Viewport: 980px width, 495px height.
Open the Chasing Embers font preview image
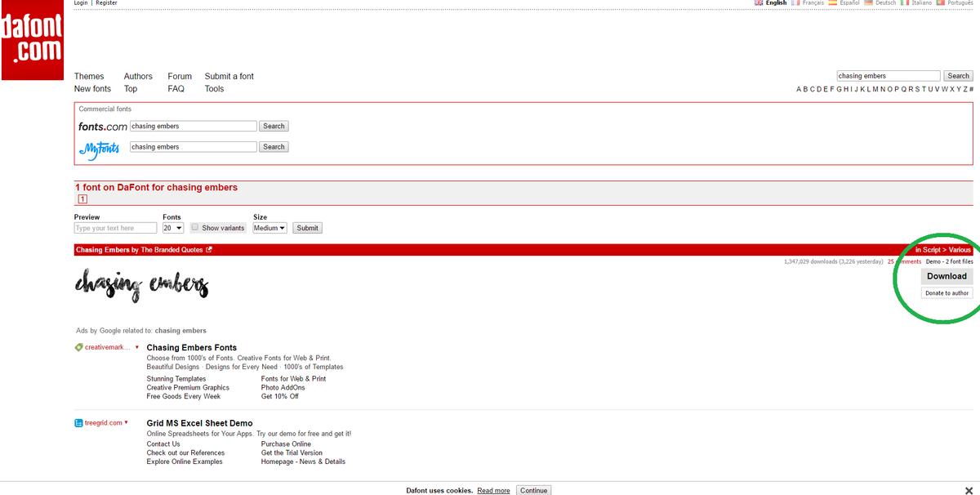pos(142,284)
